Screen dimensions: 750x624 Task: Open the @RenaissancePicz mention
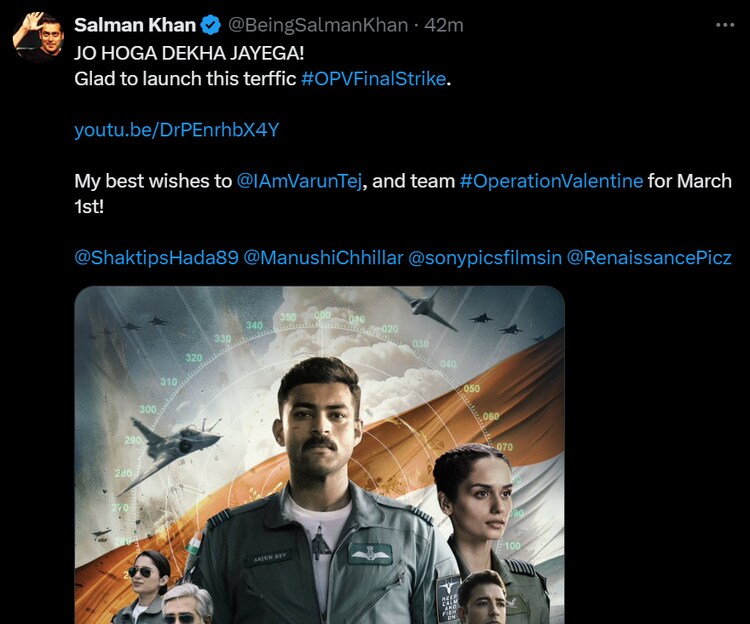pos(649,257)
